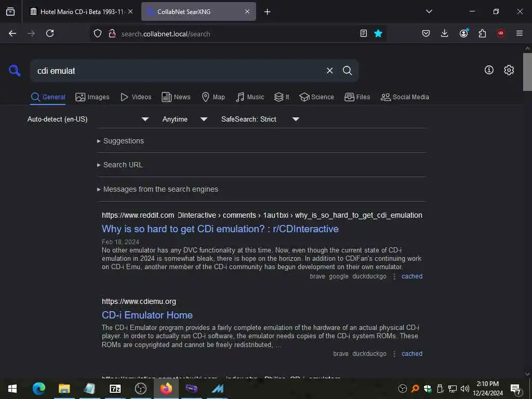
Task: Open the Firefox application menu
Action: tap(520, 33)
